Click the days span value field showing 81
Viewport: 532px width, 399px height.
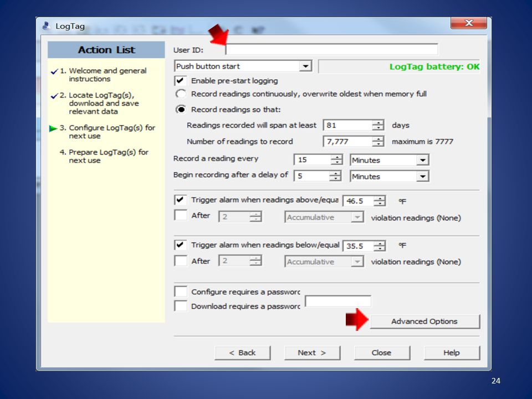tap(348, 125)
